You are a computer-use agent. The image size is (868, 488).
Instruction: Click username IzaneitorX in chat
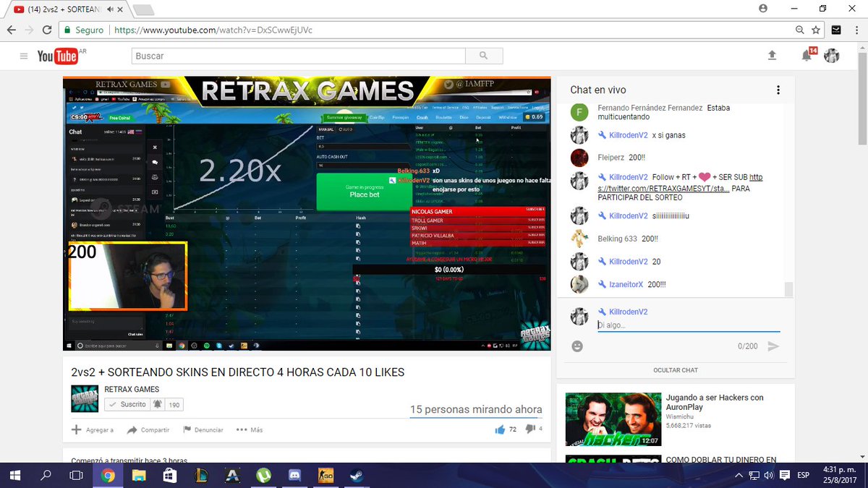626,285
